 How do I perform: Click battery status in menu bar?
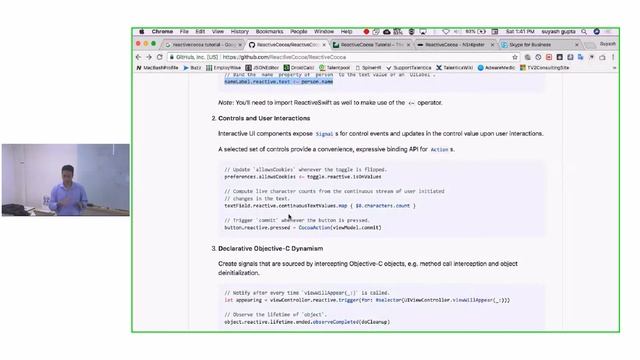(476, 31)
